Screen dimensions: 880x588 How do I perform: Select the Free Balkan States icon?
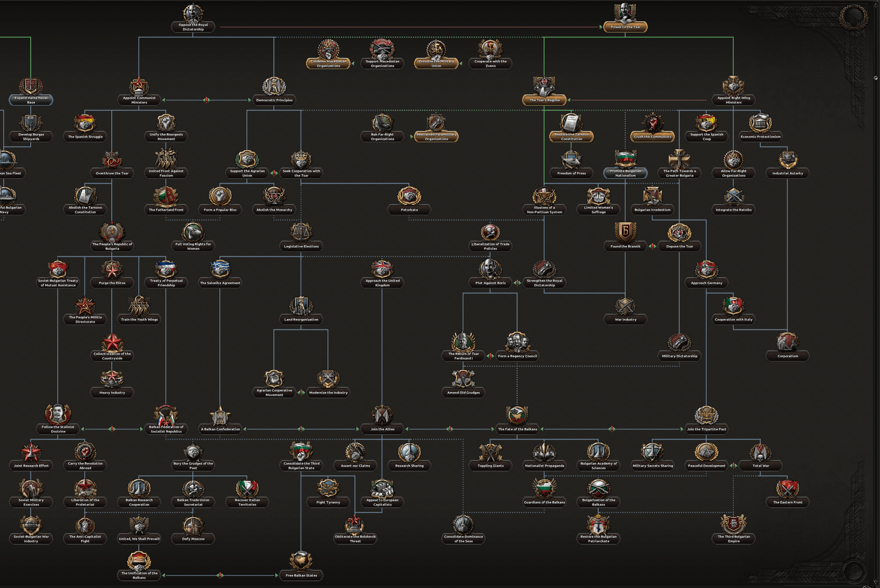tap(301, 561)
